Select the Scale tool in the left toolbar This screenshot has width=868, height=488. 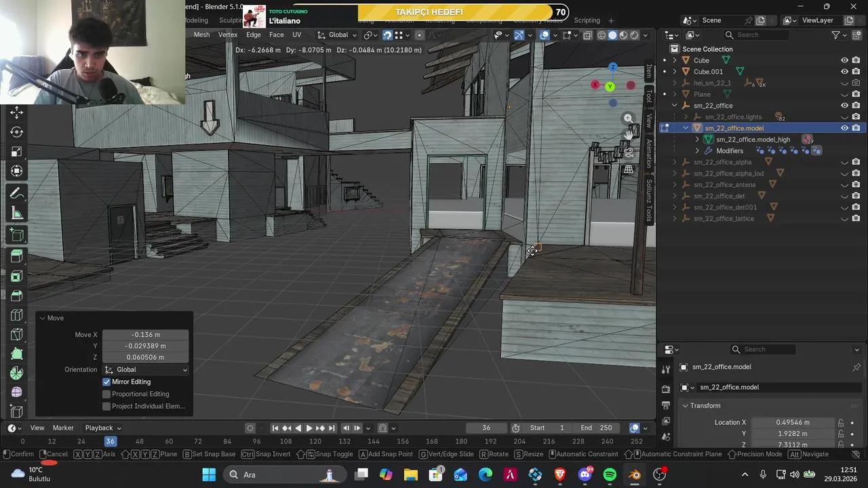coord(17,152)
